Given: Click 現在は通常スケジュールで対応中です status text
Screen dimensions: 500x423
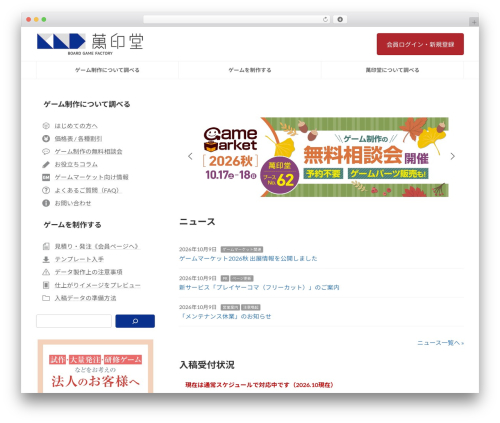Looking at the screenshot, I should (259, 385).
